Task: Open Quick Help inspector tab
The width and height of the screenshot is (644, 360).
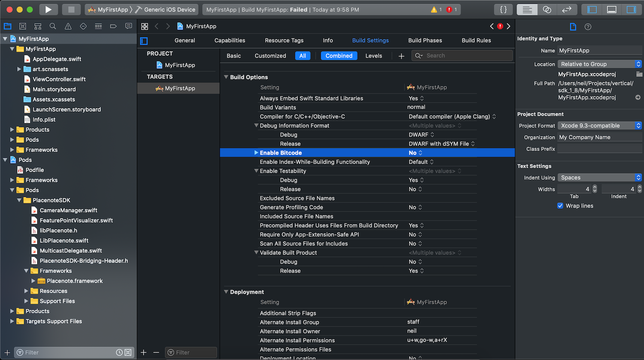Action: 588,27
